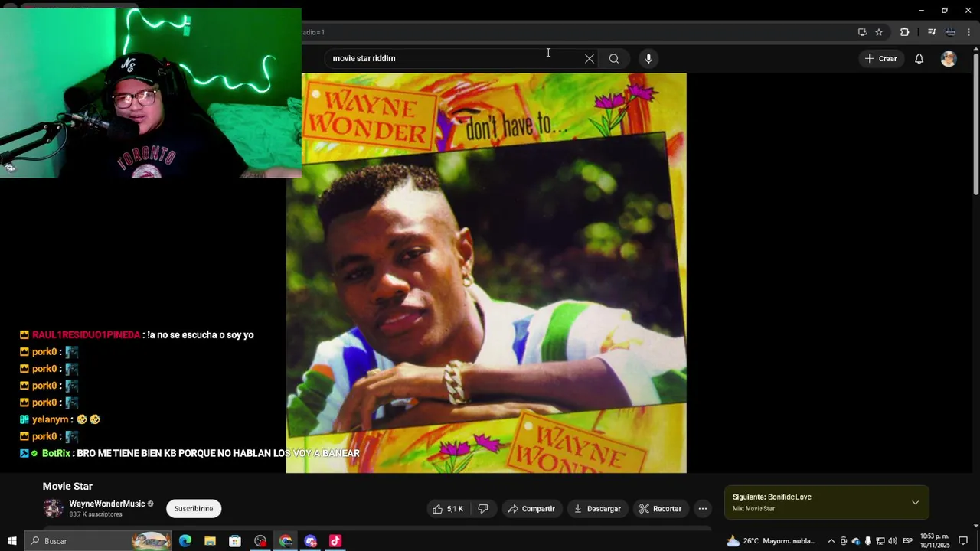Open Chrome media controls icon

932,32
